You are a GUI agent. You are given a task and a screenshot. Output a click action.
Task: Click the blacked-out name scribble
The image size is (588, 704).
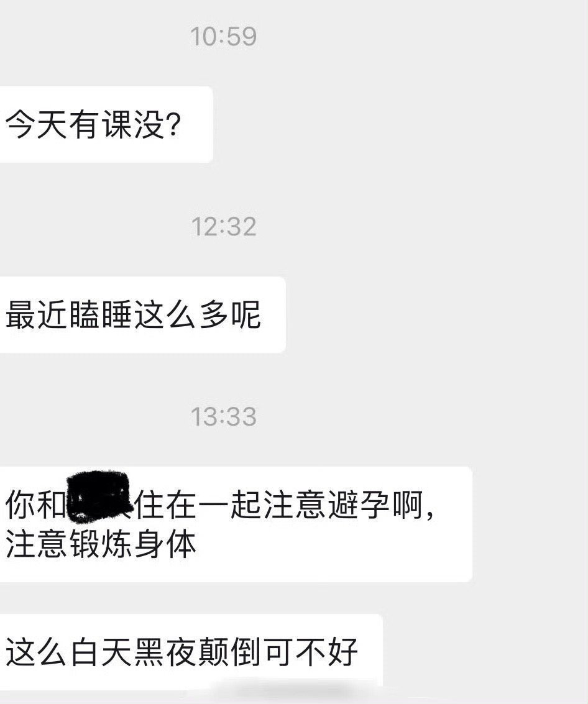pyautogui.click(x=99, y=498)
